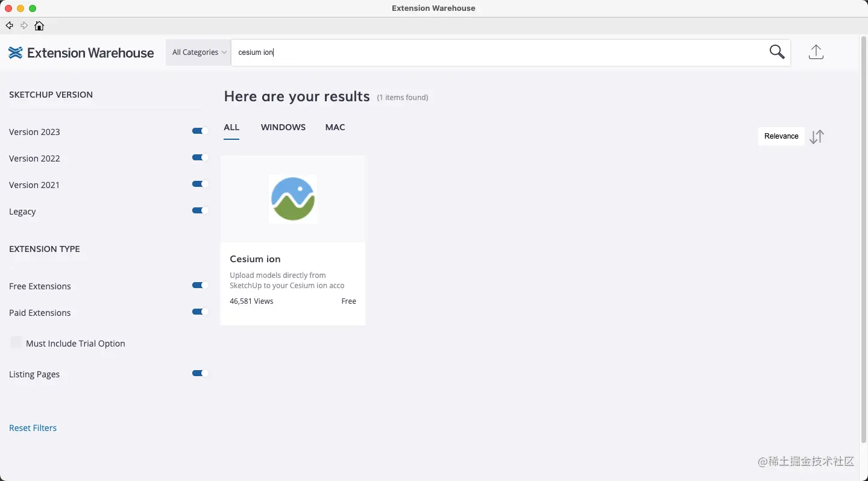868x481 pixels.
Task: Disable the Version 2021 filter
Action: (200, 184)
